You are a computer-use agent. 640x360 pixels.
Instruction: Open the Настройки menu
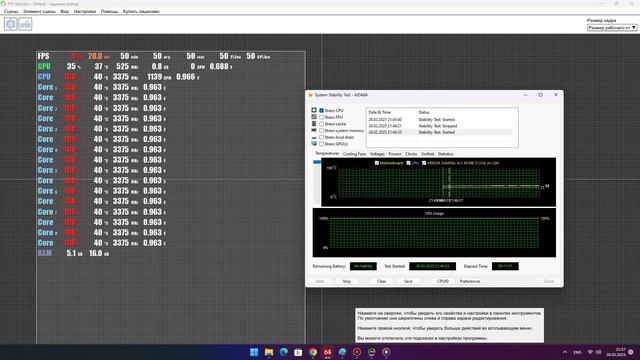coord(84,11)
